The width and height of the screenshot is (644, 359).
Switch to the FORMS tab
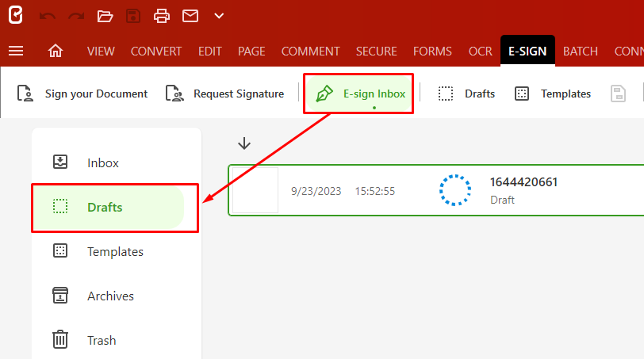[x=432, y=52]
